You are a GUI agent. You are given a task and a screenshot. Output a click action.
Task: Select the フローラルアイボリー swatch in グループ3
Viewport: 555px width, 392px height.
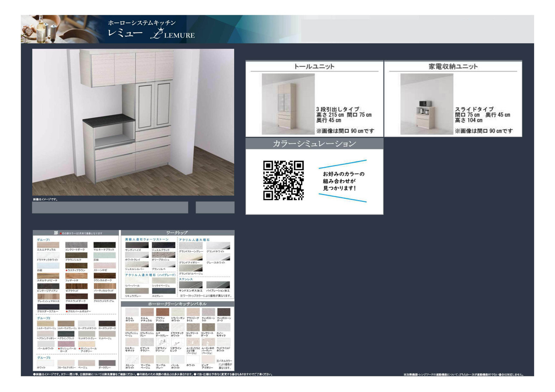tap(66, 363)
